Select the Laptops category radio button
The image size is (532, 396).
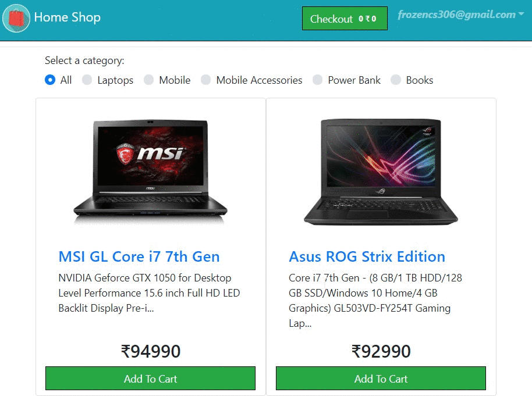pyautogui.click(x=87, y=80)
